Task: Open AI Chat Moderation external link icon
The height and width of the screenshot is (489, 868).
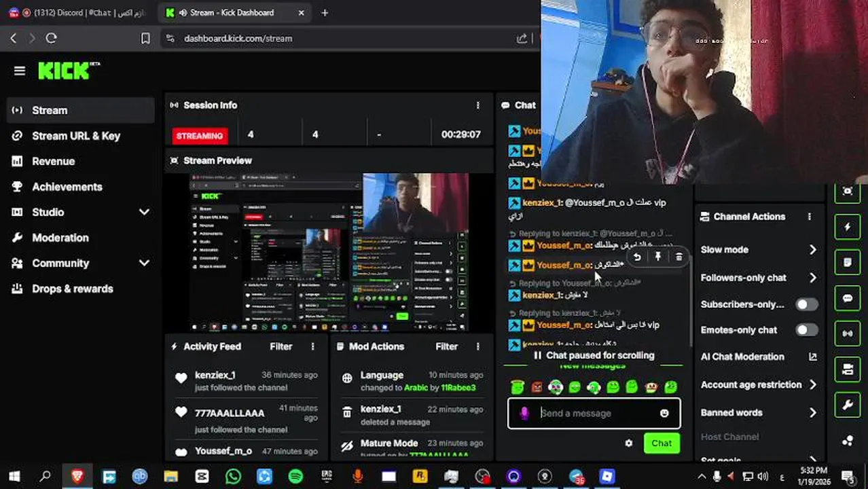Action: click(812, 357)
